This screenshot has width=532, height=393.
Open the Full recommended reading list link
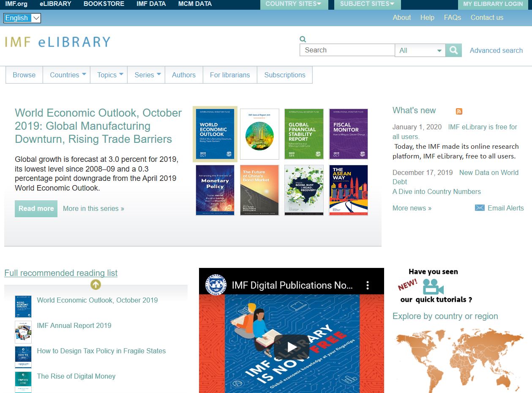click(61, 273)
